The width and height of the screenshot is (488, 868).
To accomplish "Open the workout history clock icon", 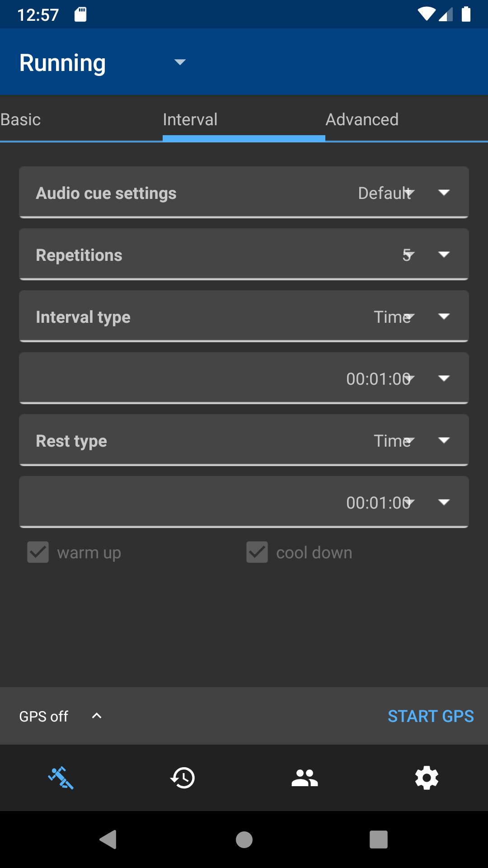I will [x=183, y=778].
